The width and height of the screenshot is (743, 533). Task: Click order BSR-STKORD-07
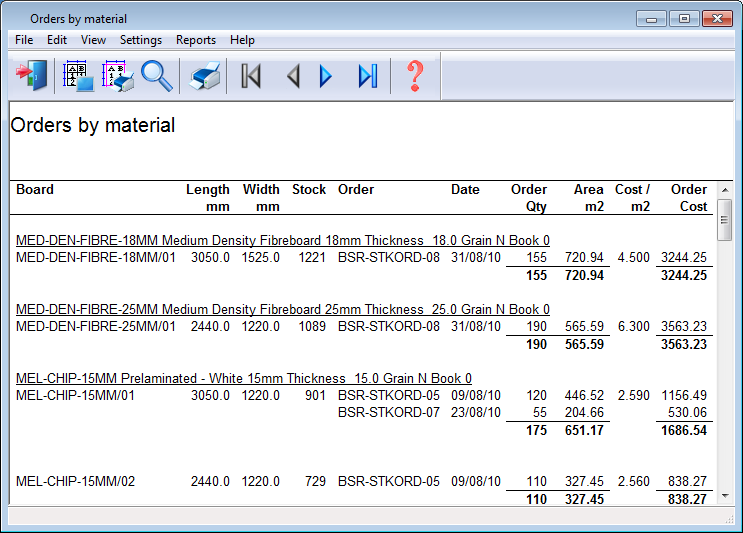coord(389,412)
